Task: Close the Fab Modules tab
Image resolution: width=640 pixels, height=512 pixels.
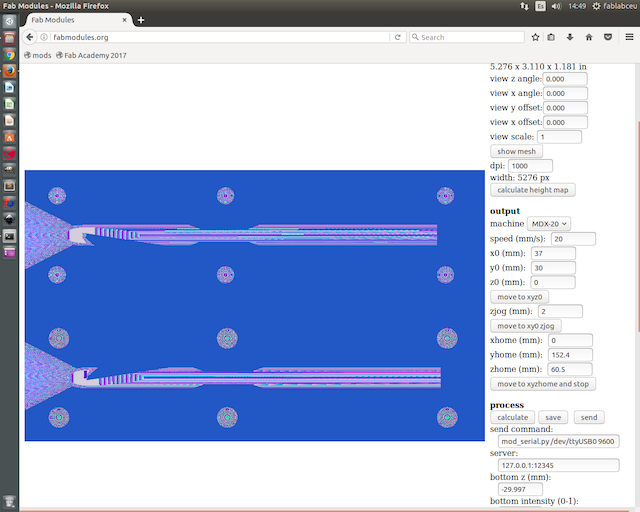Action: click(x=124, y=20)
